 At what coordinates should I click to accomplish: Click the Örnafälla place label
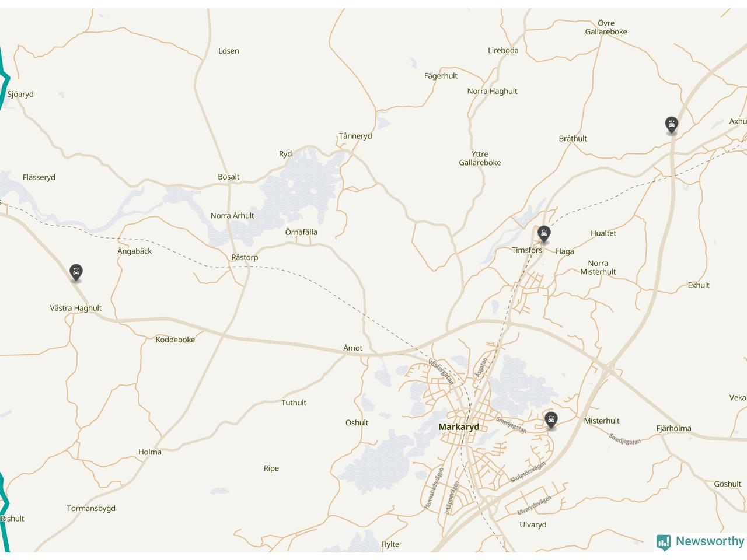click(x=301, y=232)
